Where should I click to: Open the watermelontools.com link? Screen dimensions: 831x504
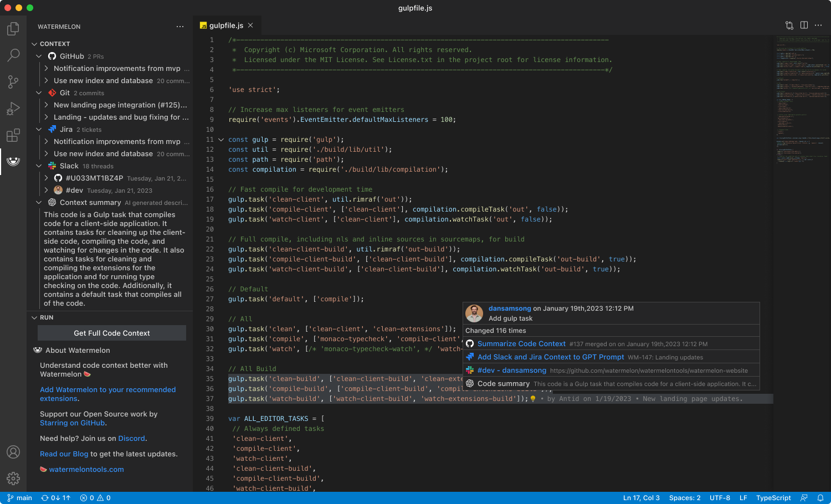point(86,470)
